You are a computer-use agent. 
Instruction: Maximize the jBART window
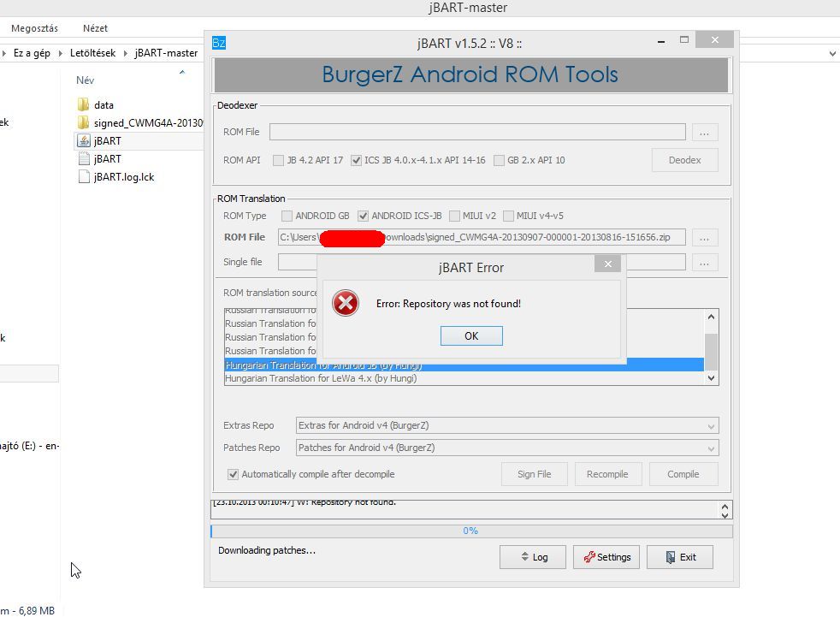[x=684, y=39]
